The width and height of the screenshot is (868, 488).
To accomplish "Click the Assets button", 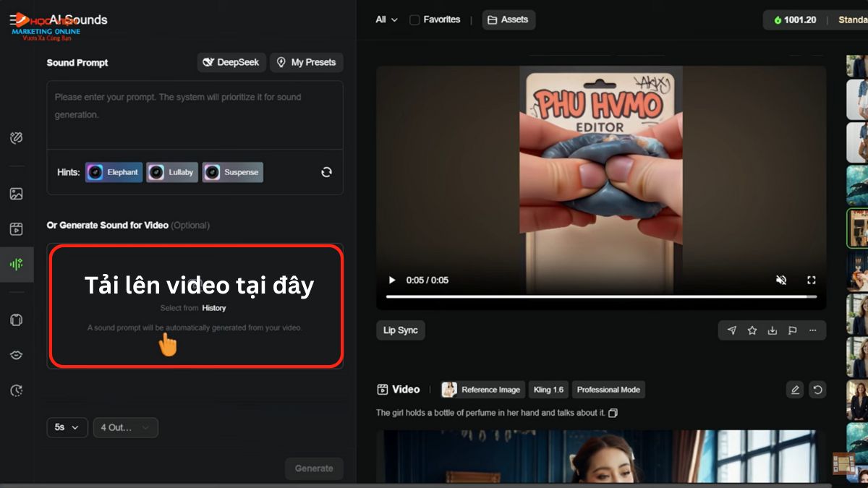I will coord(509,20).
